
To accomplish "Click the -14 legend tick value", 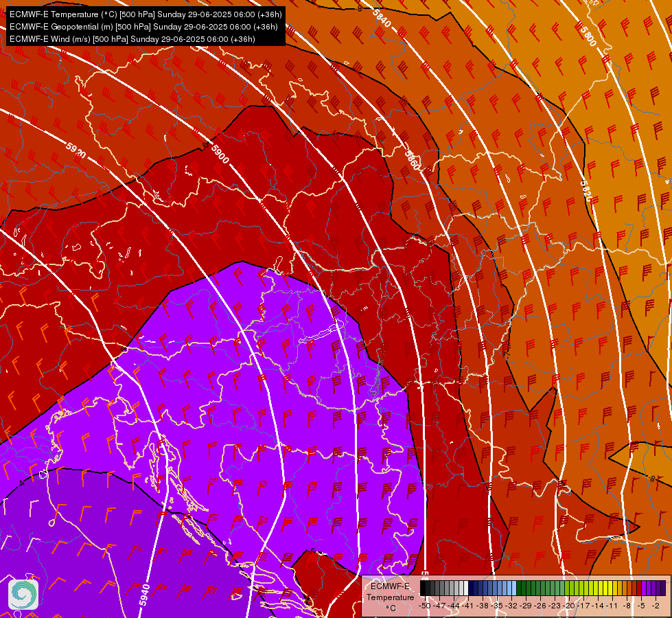I will [598, 606].
